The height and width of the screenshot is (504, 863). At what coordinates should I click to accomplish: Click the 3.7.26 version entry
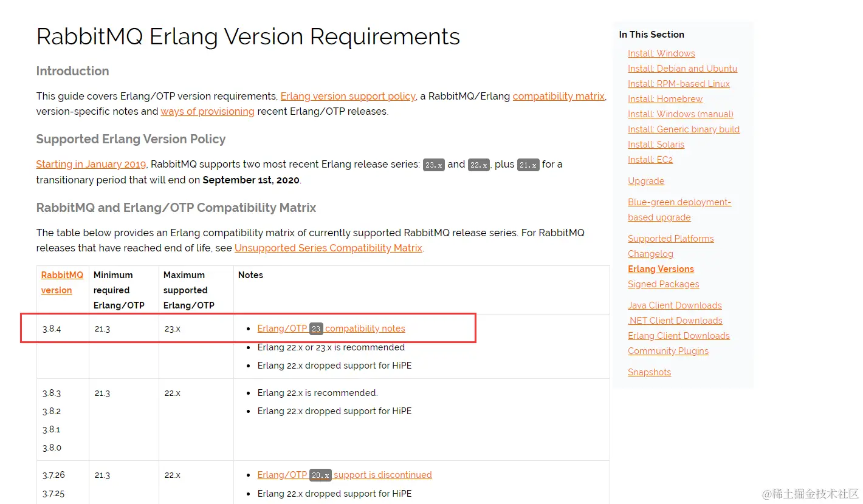[53, 475]
